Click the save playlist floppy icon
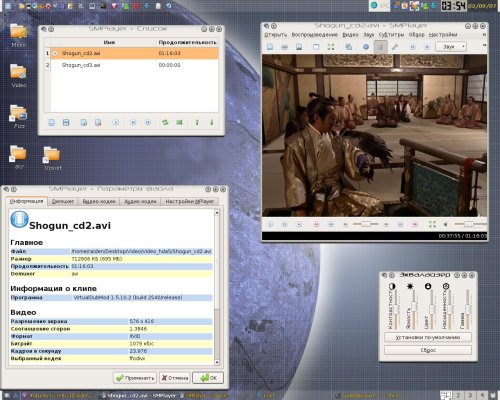Screen dimensions: 500x400 click(66, 122)
